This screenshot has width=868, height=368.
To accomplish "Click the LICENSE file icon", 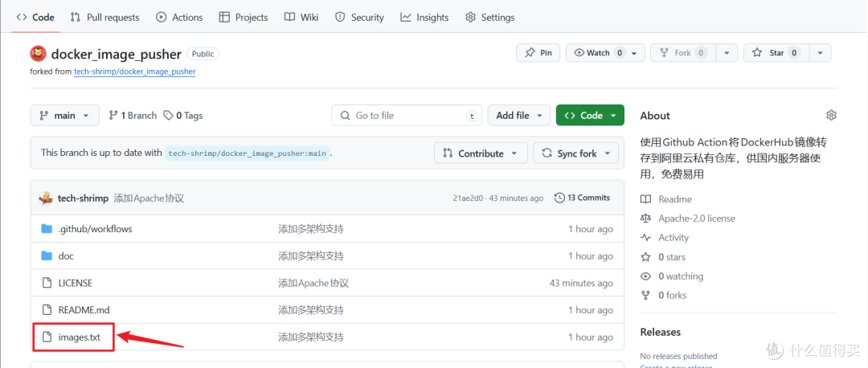I will tap(47, 283).
